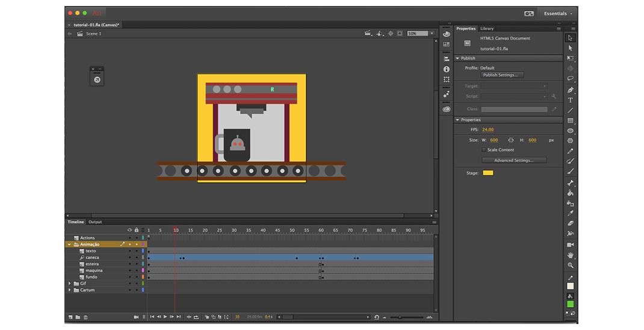Open the green fill color swatch
Viewport: 644px width, 330px height.
570,304
